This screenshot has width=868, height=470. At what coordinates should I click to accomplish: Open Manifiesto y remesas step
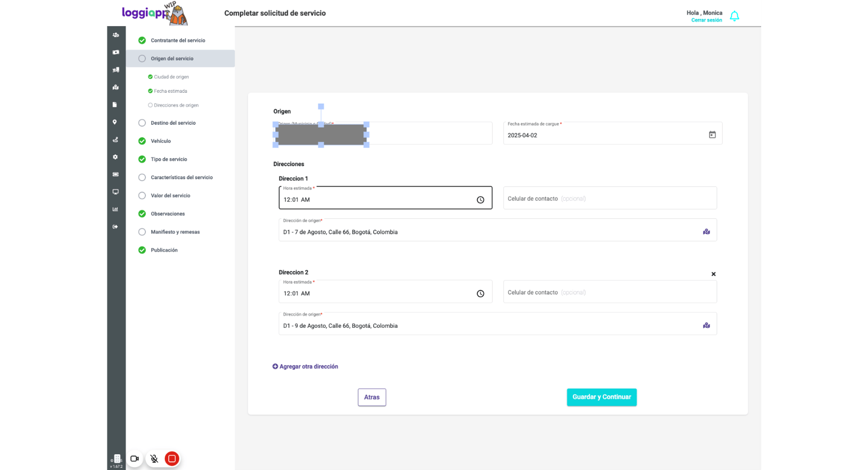tap(175, 232)
